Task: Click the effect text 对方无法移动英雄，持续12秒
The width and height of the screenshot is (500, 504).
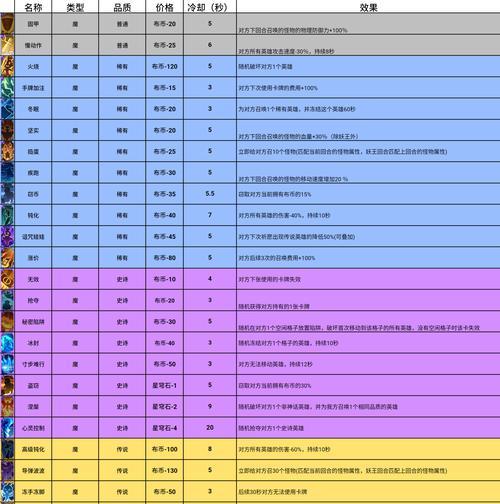Action: [x=275, y=364]
